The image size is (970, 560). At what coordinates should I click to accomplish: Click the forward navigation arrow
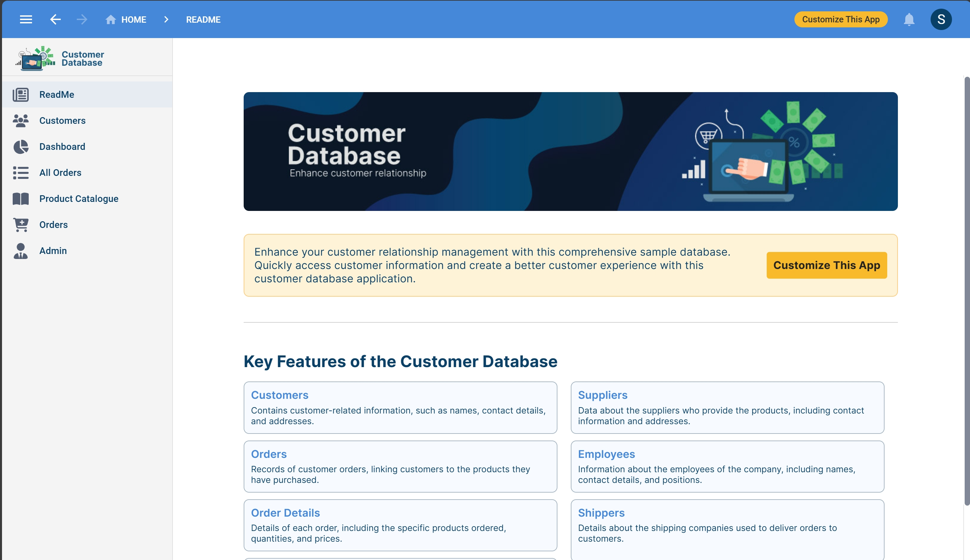(x=81, y=19)
